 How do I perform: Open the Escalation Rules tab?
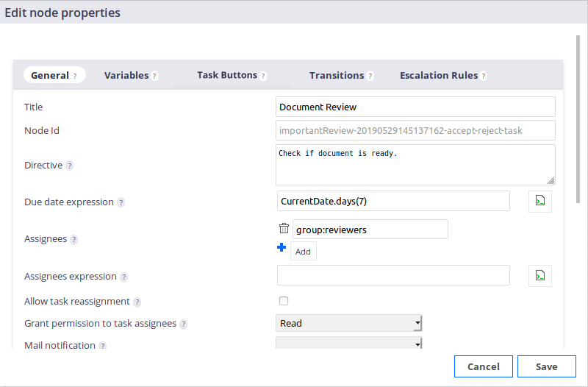[x=443, y=76]
